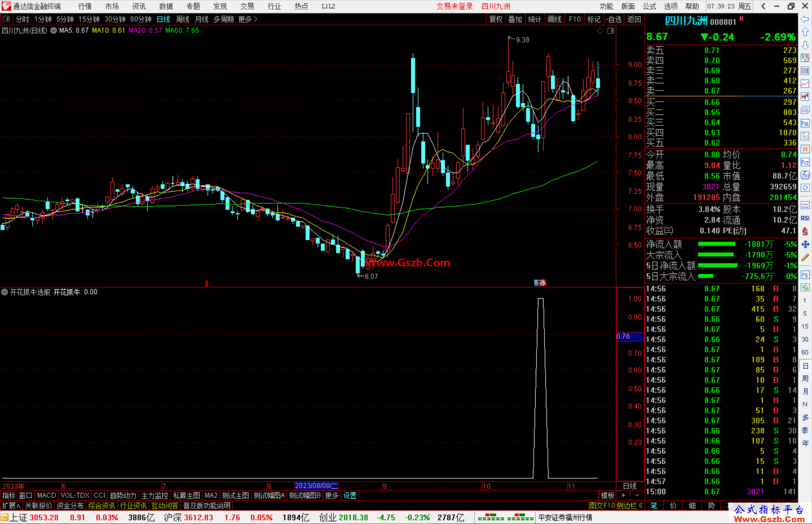This screenshot has height=524, width=812.
Task: Click the green refresh icon in sidebar
Action: tap(805, 288)
